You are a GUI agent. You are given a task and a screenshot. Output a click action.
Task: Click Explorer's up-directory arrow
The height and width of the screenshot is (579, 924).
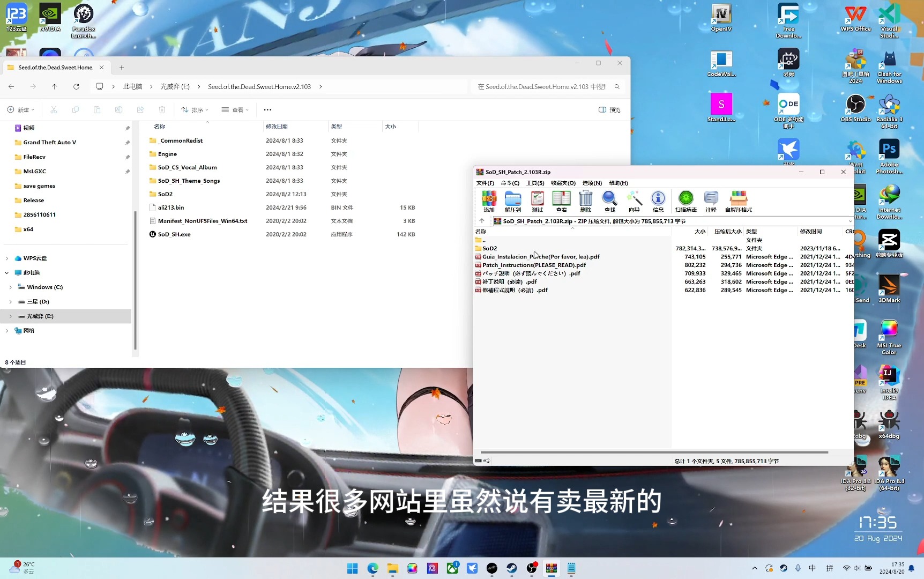pos(54,86)
